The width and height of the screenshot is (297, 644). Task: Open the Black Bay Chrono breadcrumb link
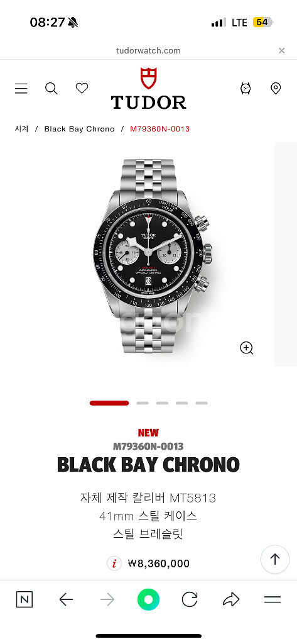click(80, 129)
